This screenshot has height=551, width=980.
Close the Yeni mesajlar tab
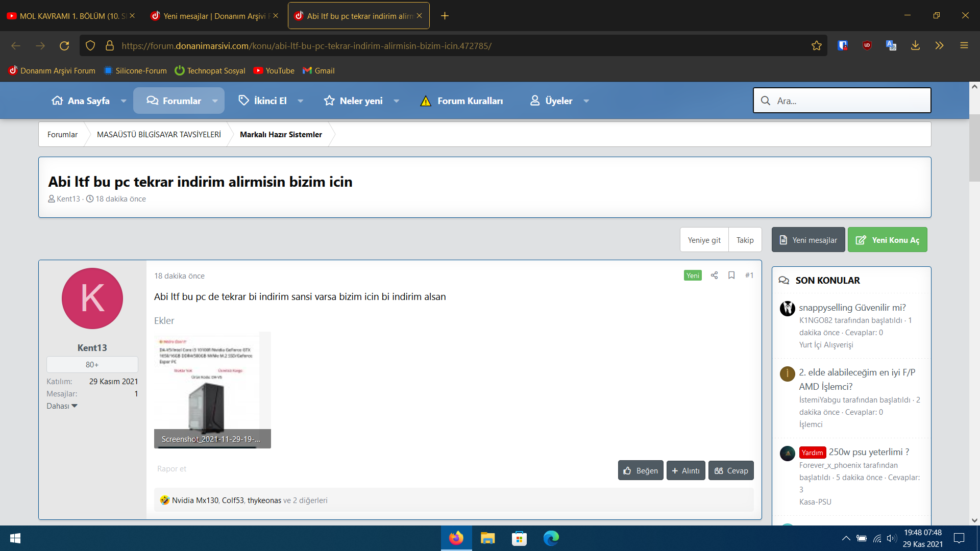coord(276,16)
